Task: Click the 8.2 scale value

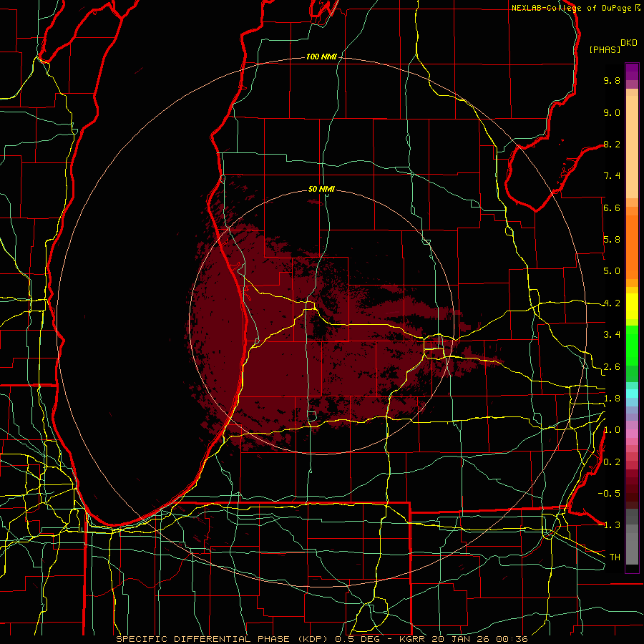Action: coord(612,144)
